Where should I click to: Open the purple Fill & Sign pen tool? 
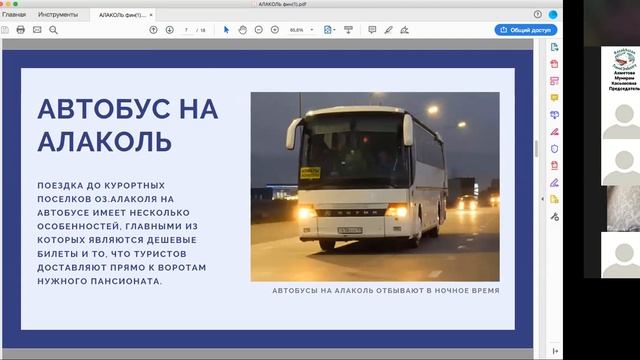coord(554,182)
